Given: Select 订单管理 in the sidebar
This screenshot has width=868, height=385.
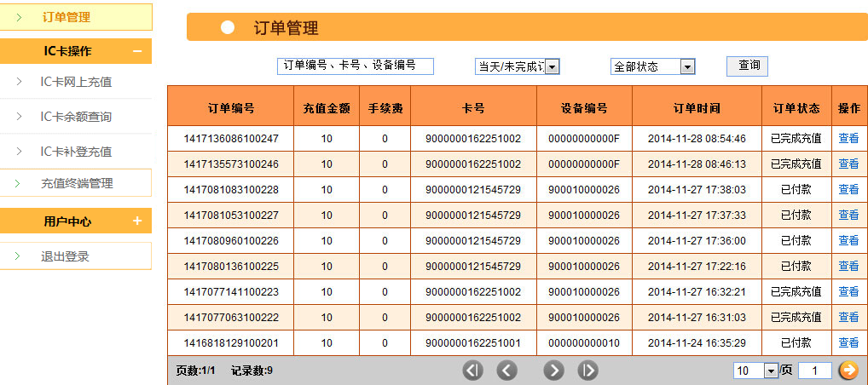Looking at the screenshot, I should (66, 17).
